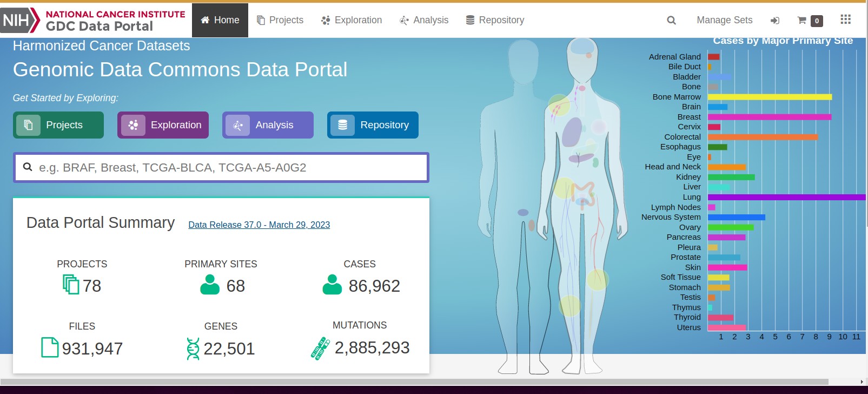Click the NIH GDC Data Portal logo
Viewport: 868px width, 394px height.
(x=93, y=21)
